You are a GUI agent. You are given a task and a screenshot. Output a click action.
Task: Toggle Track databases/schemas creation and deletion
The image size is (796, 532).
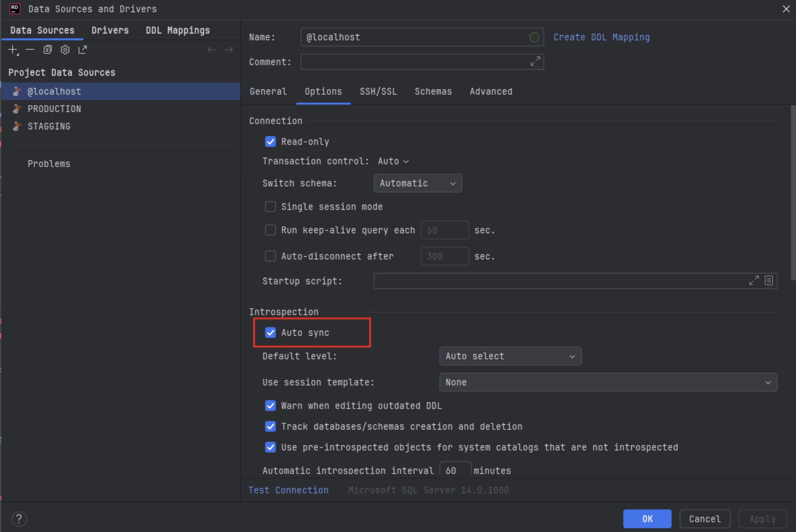coord(270,426)
